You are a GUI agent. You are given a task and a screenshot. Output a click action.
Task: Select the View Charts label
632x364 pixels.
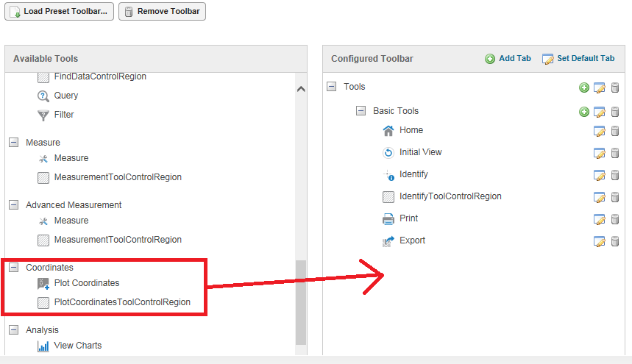(78, 346)
